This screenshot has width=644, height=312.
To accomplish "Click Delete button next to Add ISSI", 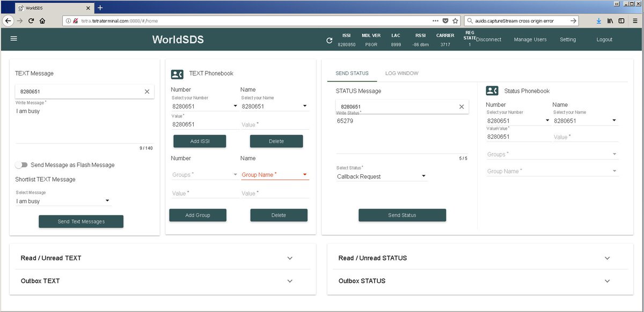I will (276, 141).
